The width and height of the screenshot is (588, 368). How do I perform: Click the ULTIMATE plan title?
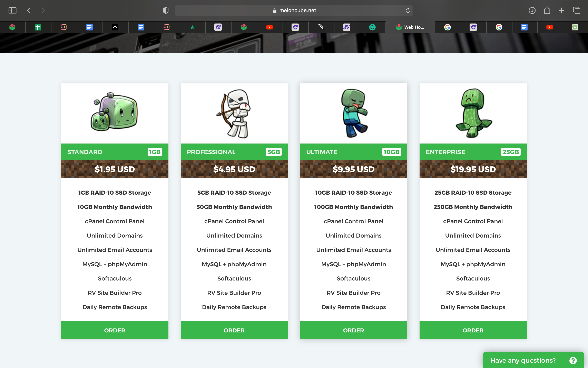[x=321, y=152]
